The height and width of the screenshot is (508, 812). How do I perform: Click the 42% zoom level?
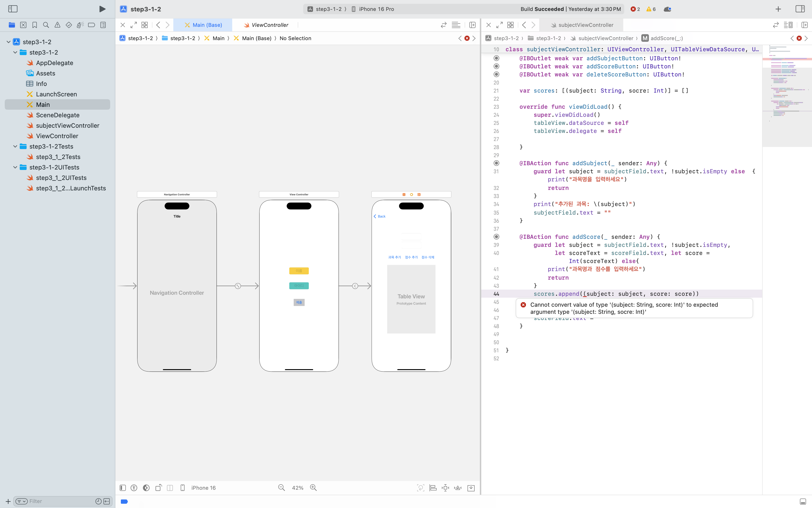pos(297,488)
